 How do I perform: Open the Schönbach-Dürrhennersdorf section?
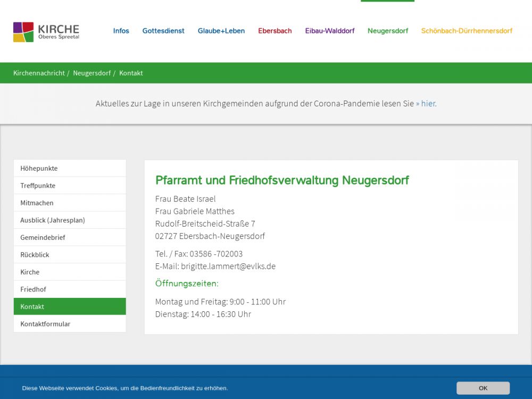[x=467, y=31]
